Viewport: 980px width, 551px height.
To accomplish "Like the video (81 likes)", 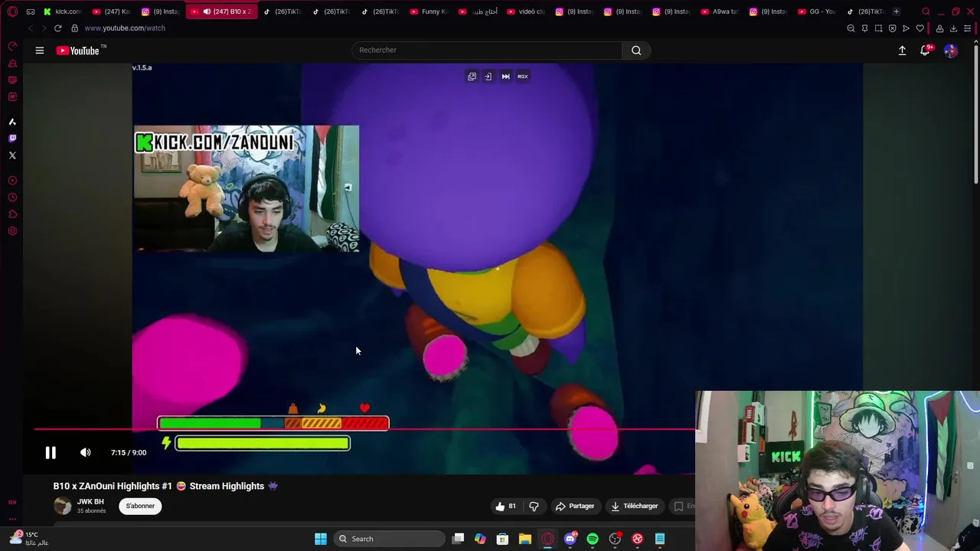I will coord(506,506).
